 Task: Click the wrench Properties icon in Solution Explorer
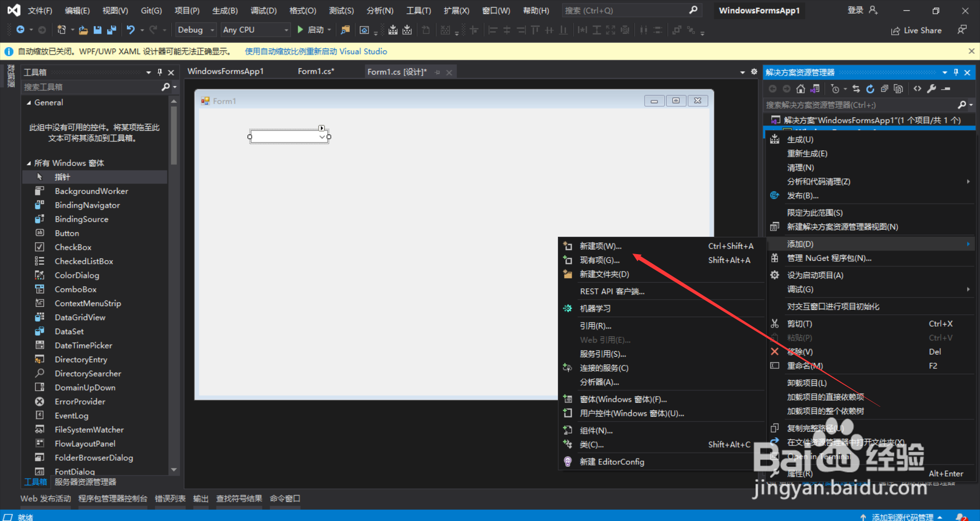[932, 89]
